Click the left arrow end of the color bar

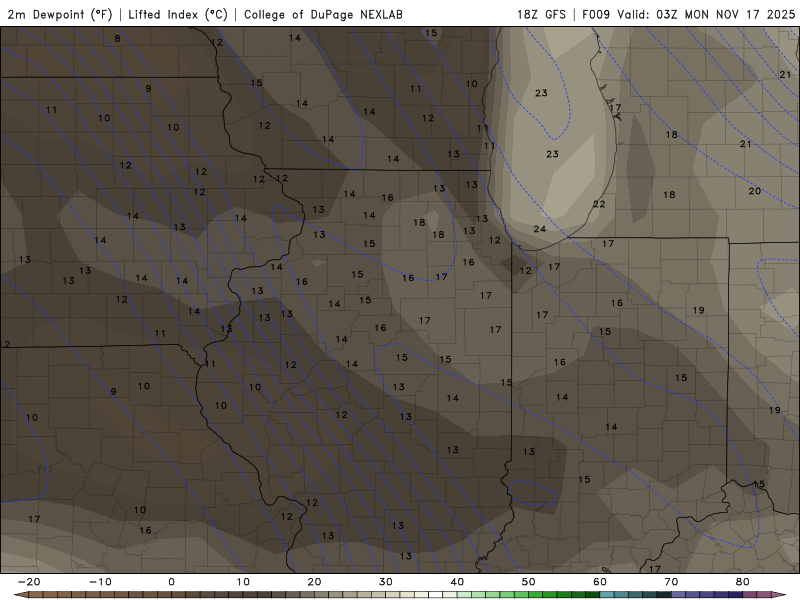pyautogui.click(x=20, y=595)
